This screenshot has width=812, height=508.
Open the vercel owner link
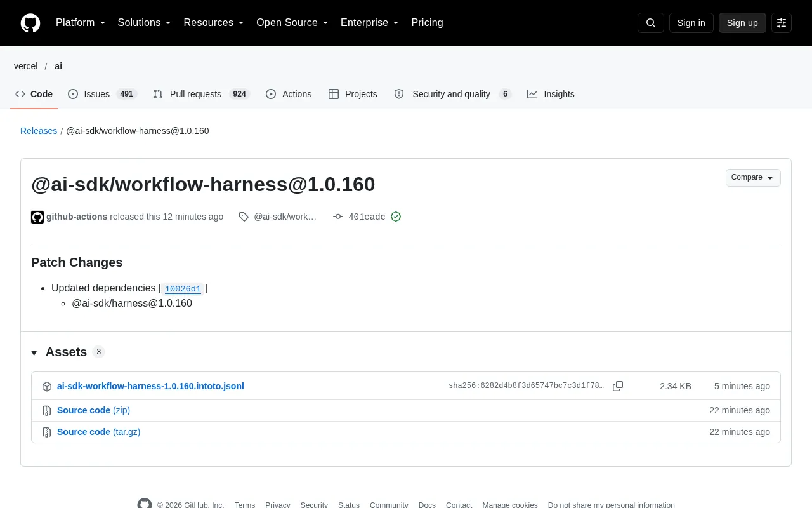click(26, 66)
